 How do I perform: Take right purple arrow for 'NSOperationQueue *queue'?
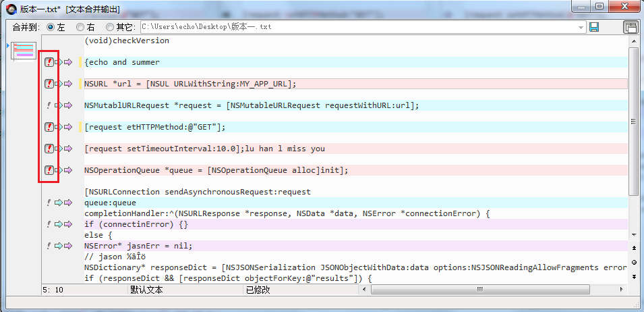pos(68,170)
